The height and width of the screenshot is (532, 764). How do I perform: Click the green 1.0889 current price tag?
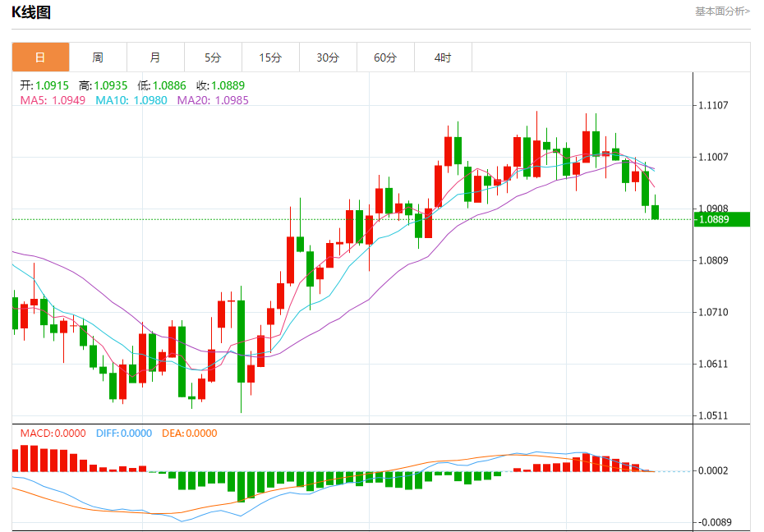[721, 219]
